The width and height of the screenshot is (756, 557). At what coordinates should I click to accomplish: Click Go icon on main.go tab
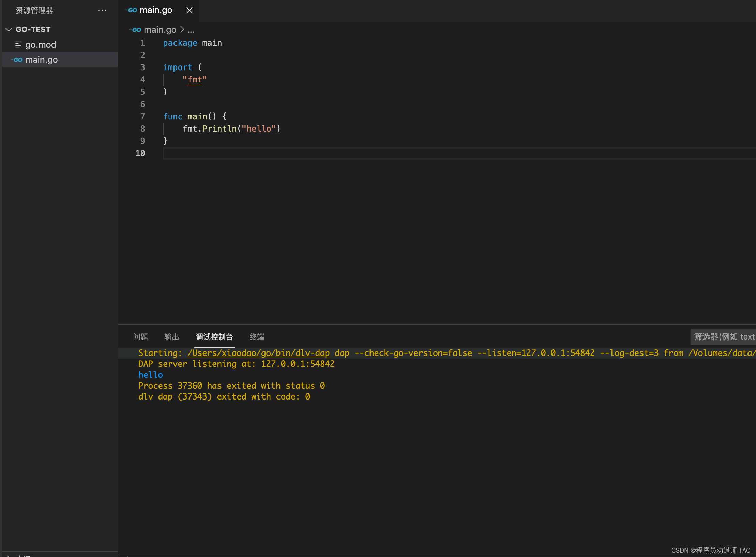[x=132, y=10]
